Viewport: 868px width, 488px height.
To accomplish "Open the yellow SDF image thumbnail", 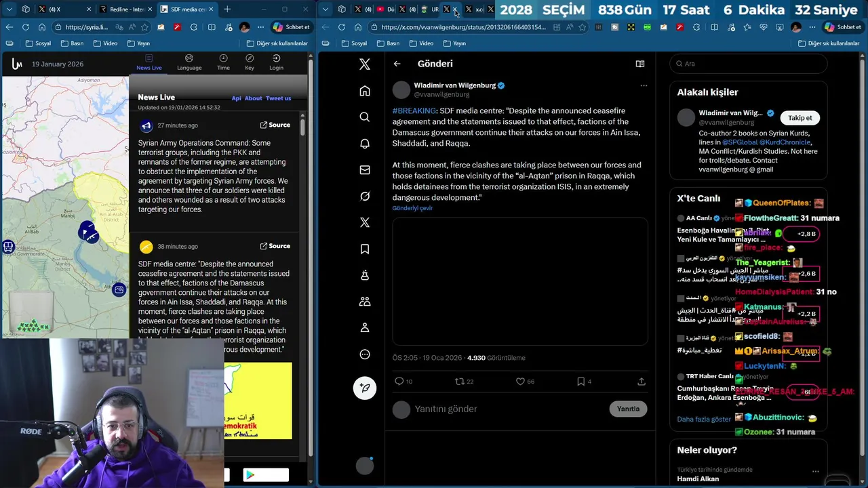I will 258,401.
